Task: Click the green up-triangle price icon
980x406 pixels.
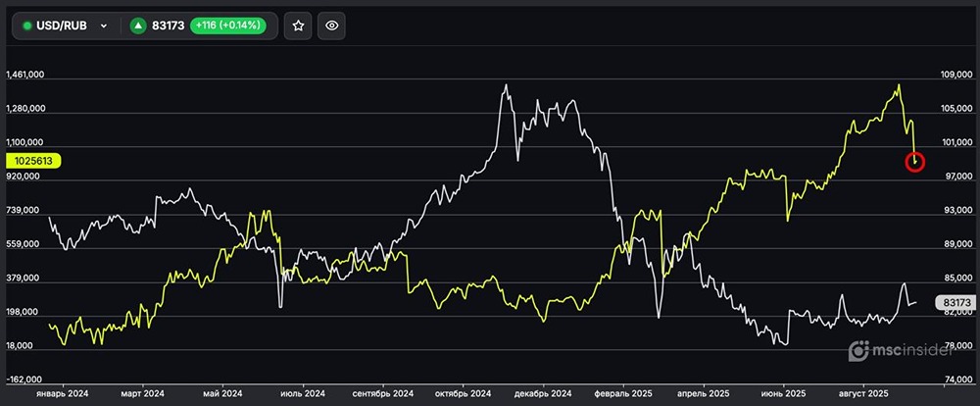Action: (x=138, y=25)
